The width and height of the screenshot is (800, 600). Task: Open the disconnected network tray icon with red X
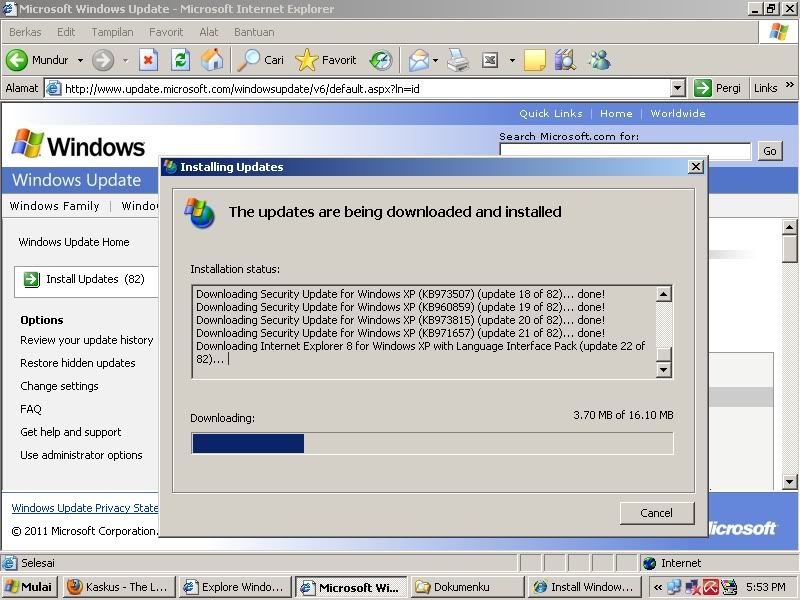(693, 587)
